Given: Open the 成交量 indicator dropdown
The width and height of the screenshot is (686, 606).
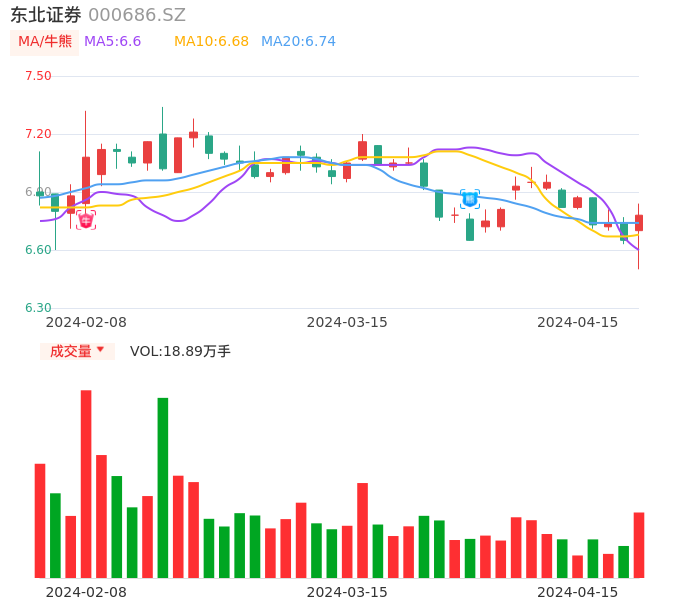Looking at the screenshot, I should [77, 351].
